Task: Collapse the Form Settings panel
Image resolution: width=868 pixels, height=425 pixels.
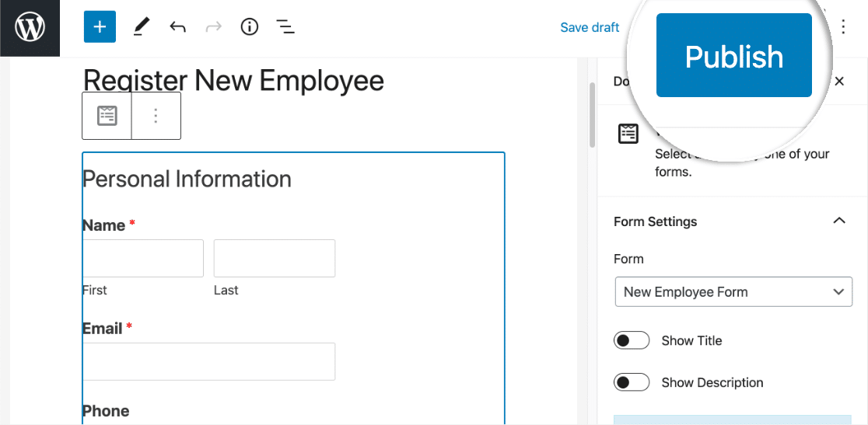Action: [x=839, y=221]
